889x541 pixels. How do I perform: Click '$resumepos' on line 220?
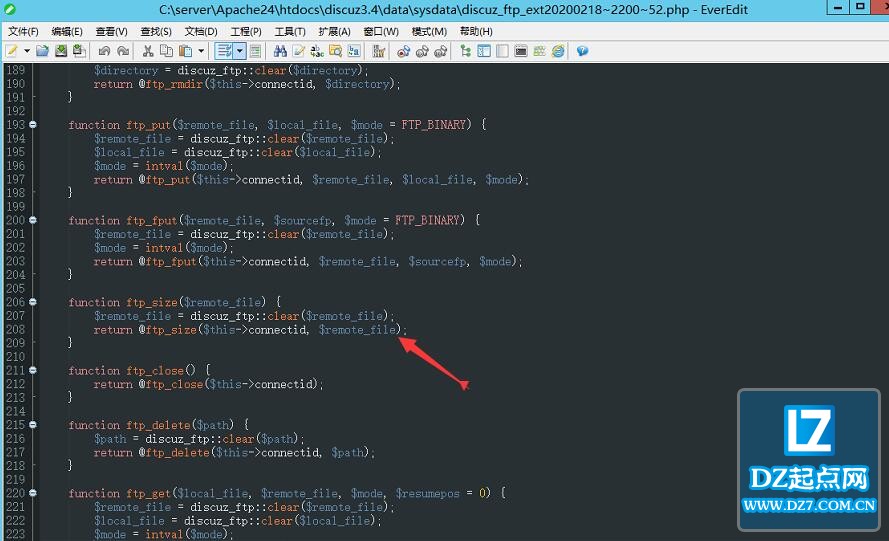(x=427, y=493)
